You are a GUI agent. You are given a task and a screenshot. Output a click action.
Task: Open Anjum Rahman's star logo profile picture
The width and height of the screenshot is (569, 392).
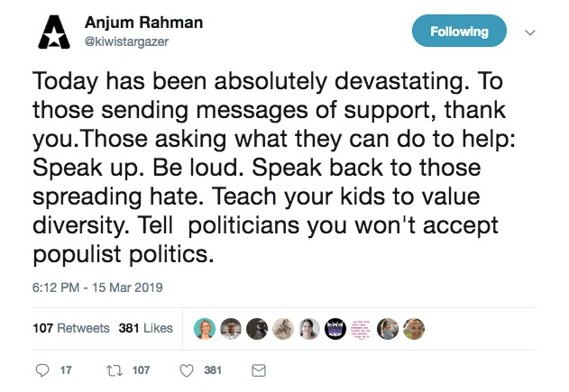(x=53, y=32)
